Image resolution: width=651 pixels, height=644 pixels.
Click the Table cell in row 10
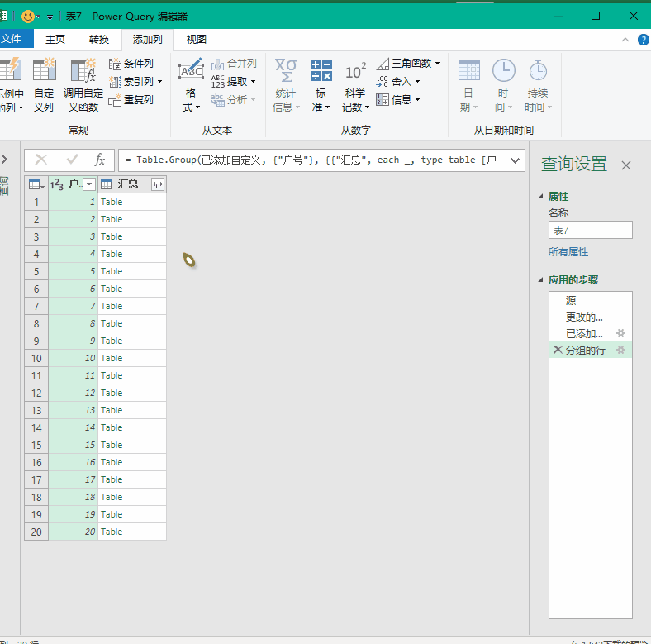coord(132,358)
